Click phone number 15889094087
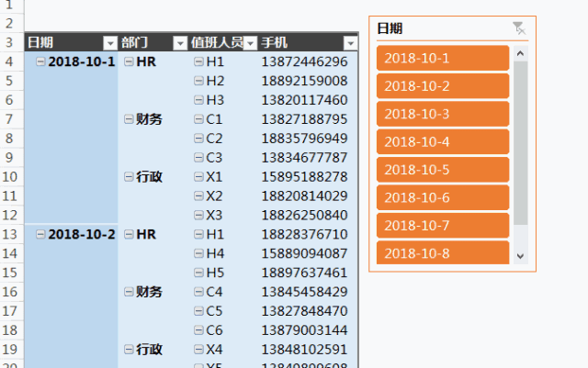Screen dimensions: 588x368 coord(304,253)
